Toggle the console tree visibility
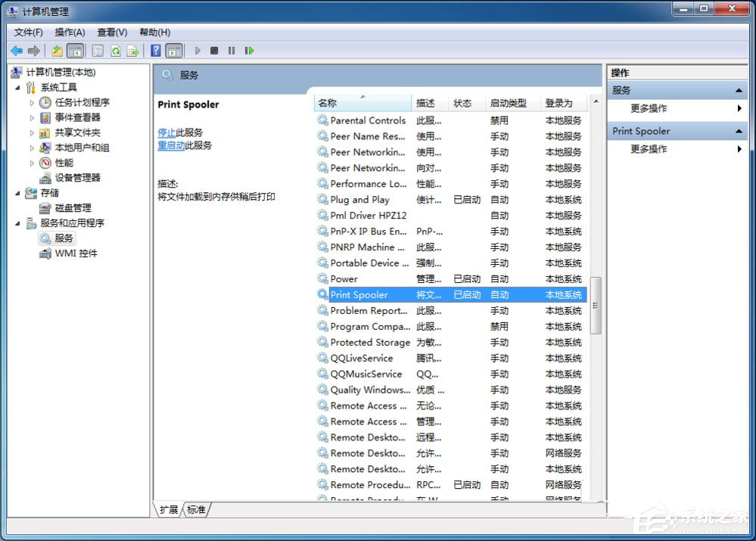The image size is (756, 541). 75,51
